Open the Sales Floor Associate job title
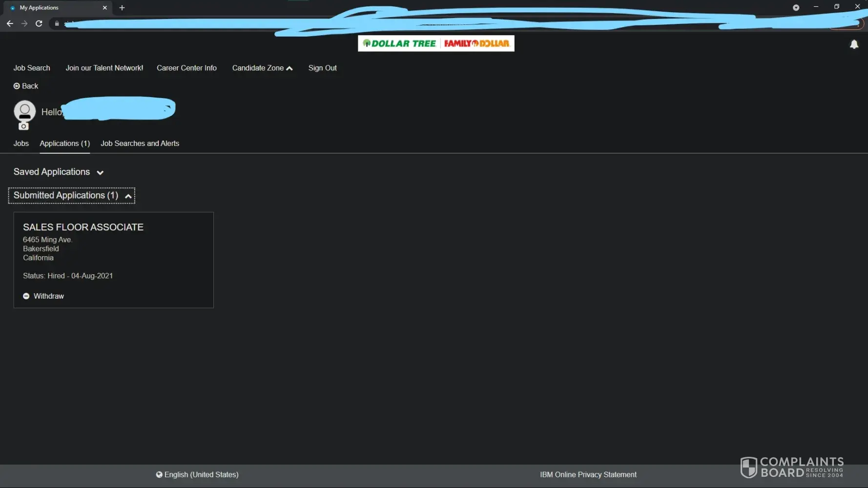This screenshot has height=488, width=868. point(83,227)
